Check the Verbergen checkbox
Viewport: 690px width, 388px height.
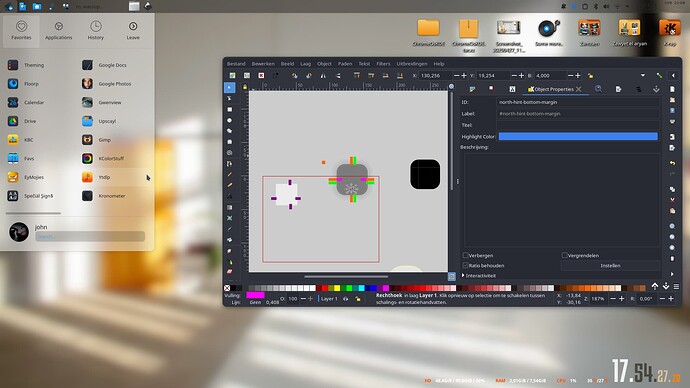point(465,255)
